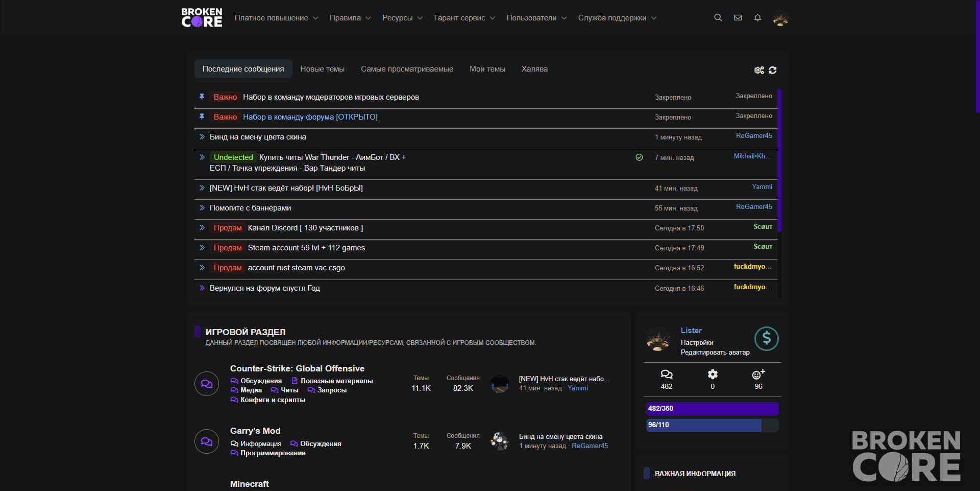Viewport: 980px width, 491px height.
Task: Open Mikhail-Kh user profile link
Action: (x=752, y=156)
